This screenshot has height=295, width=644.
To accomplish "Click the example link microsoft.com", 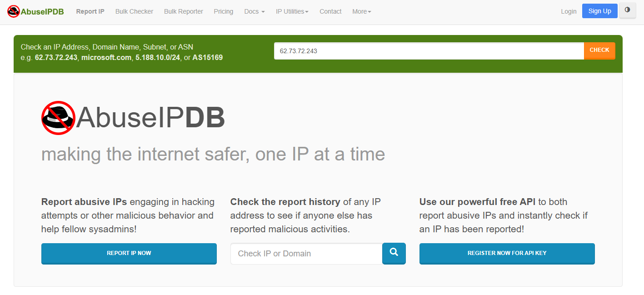I will (106, 58).
